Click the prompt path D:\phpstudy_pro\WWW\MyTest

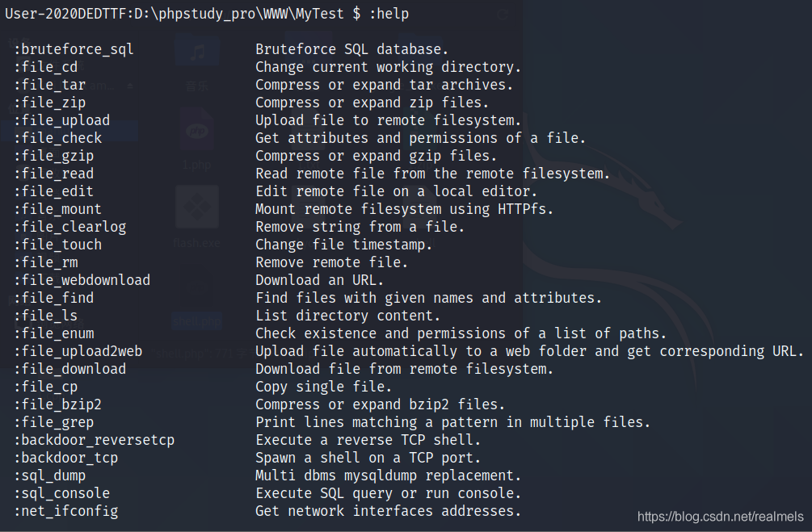(238, 14)
